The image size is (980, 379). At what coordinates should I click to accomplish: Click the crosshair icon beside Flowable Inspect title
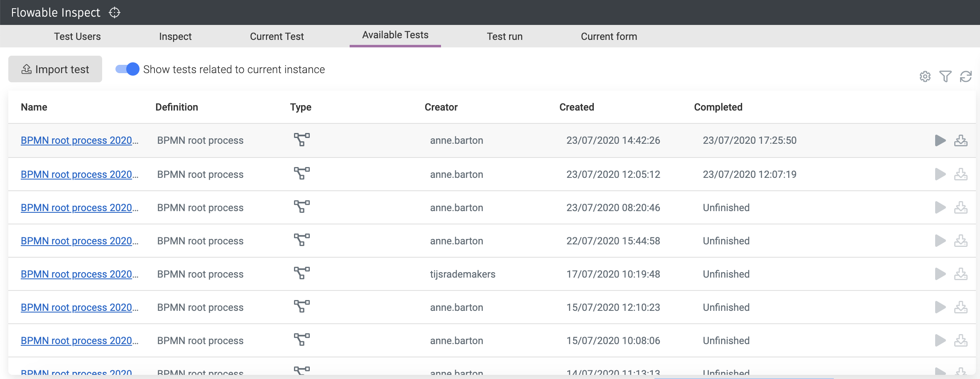coord(114,12)
